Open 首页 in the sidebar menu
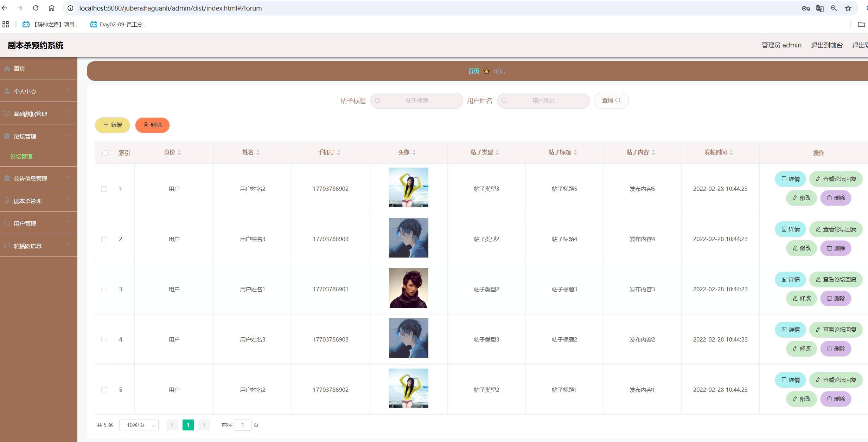Screen dimensions: 868x442 [x=19, y=69]
